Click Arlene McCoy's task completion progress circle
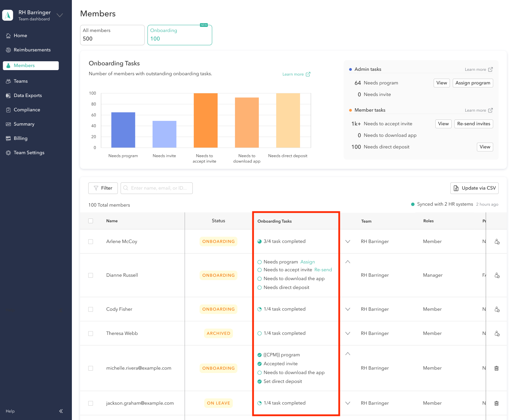The width and height of the screenshot is (515, 420). [x=260, y=241]
